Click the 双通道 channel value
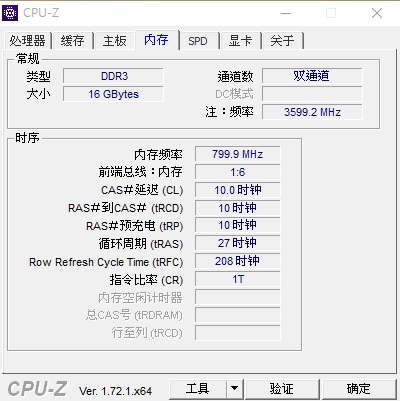The height and width of the screenshot is (401, 400). tap(312, 76)
